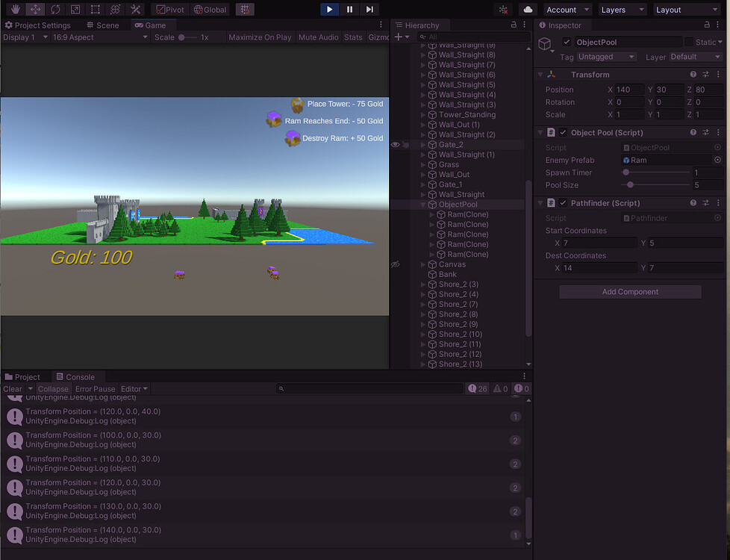The width and height of the screenshot is (730, 560).
Task: Toggle grid snapping in the toolbar
Action: pyautogui.click(x=245, y=9)
